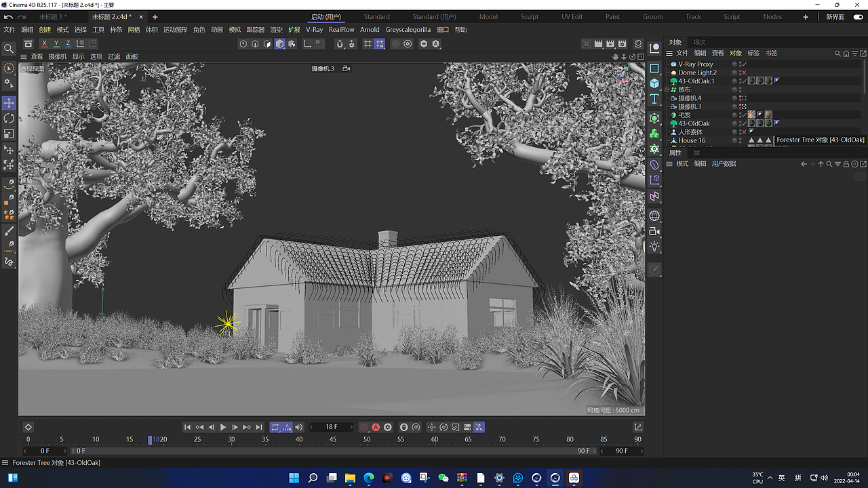Screen dimensions: 868x488
Task: Click the Text spline T icon
Action: 654,100
